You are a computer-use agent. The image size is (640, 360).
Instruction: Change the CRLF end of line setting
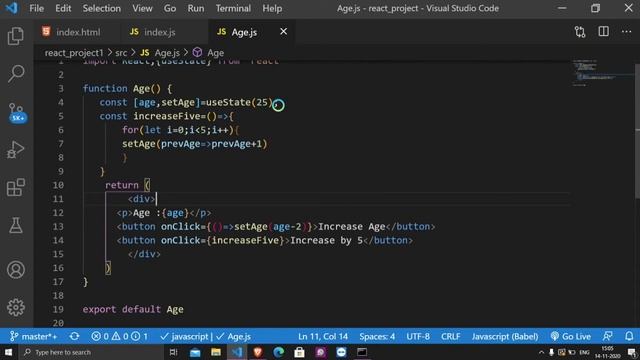450,337
